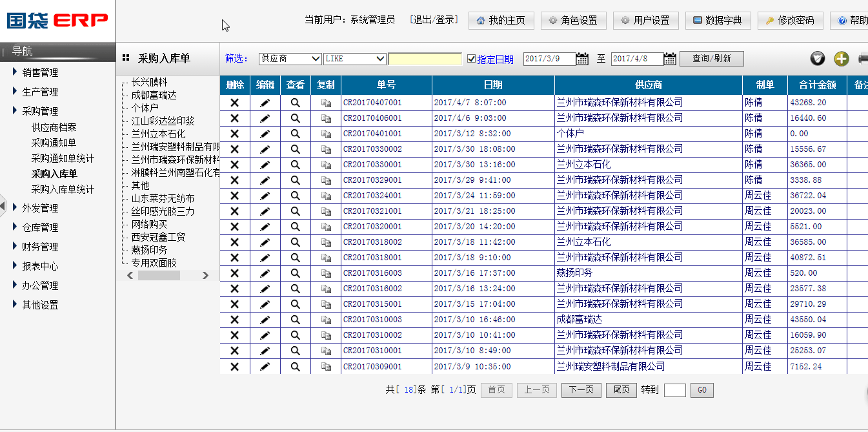Open the 供应商 filter field dropdown

290,59
